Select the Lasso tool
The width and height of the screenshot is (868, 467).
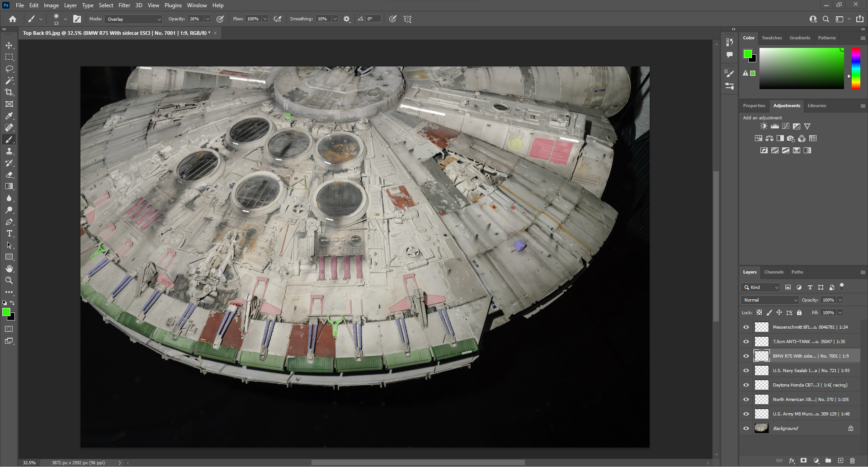[9, 69]
